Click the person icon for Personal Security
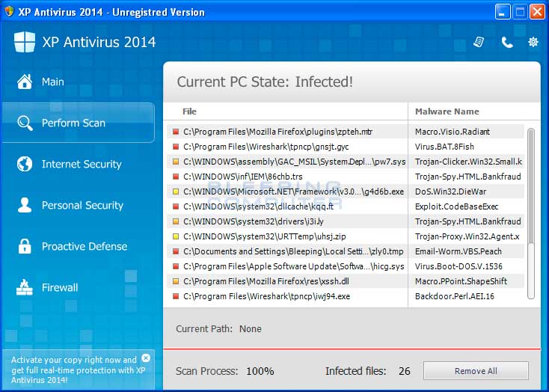The width and height of the screenshot is (549, 392). point(25,205)
